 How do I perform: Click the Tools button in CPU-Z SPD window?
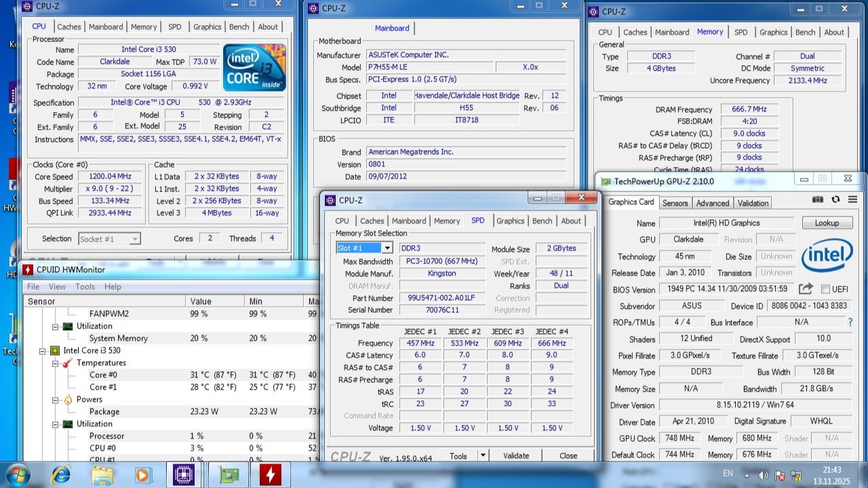click(458, 456)
